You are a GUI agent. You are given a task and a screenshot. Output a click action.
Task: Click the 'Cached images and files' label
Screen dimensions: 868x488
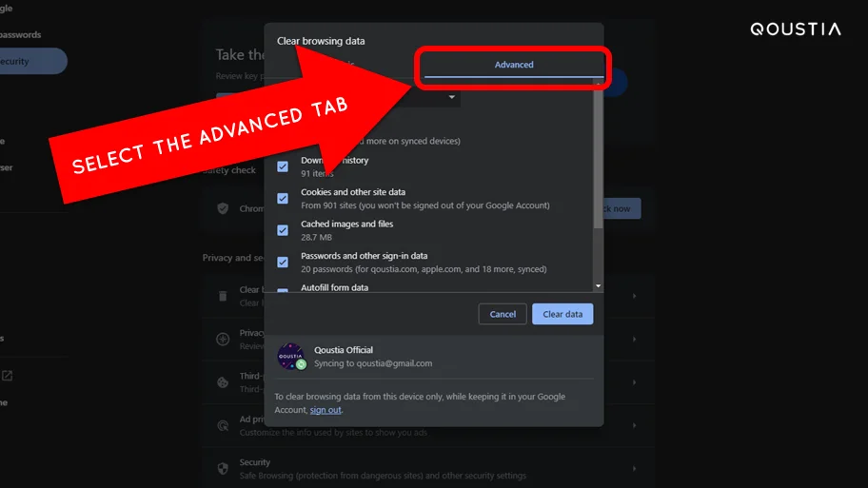click(x=347, y=224)
